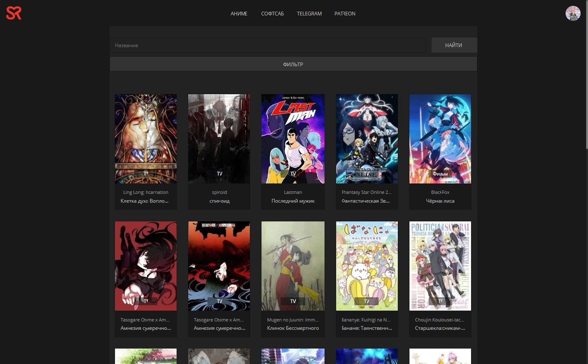Go to the PATREON navigation link

coord(345,14)
